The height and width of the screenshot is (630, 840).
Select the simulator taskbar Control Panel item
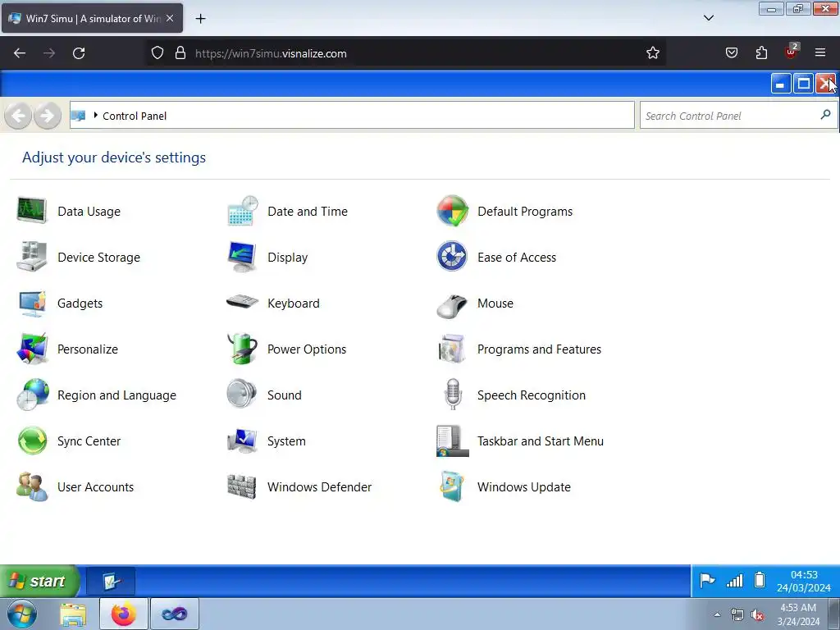(x=111, y=582)
